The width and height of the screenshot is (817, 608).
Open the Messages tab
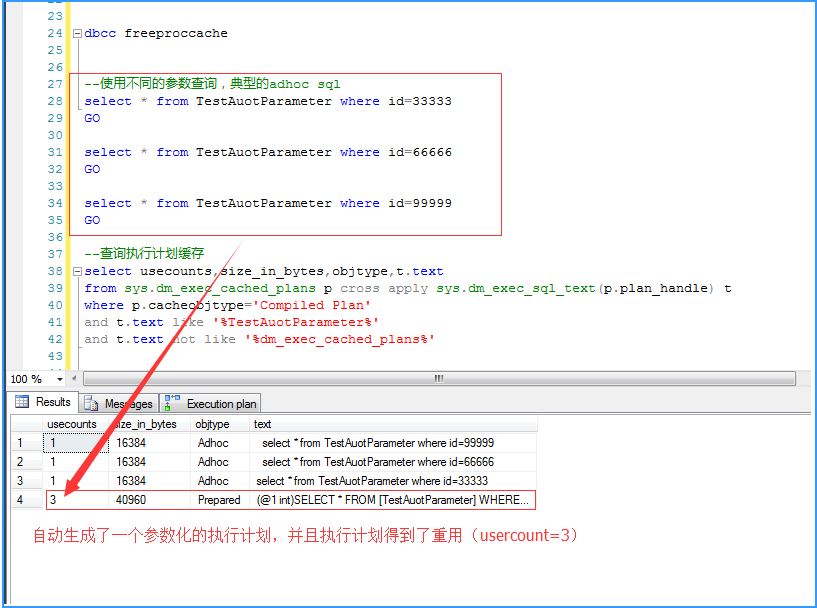coord(119,404)
